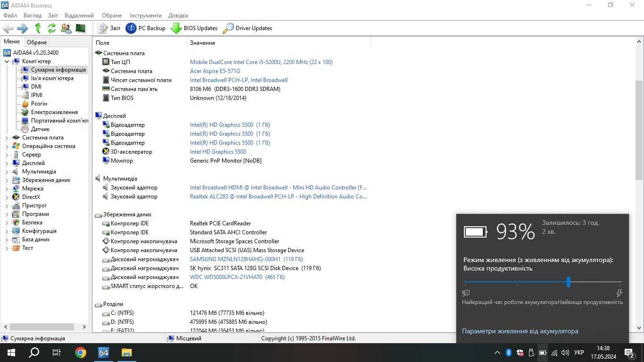
Task: Open Intel HD Graphics 5500 3D-accelerator link
Action: point(218,152)
